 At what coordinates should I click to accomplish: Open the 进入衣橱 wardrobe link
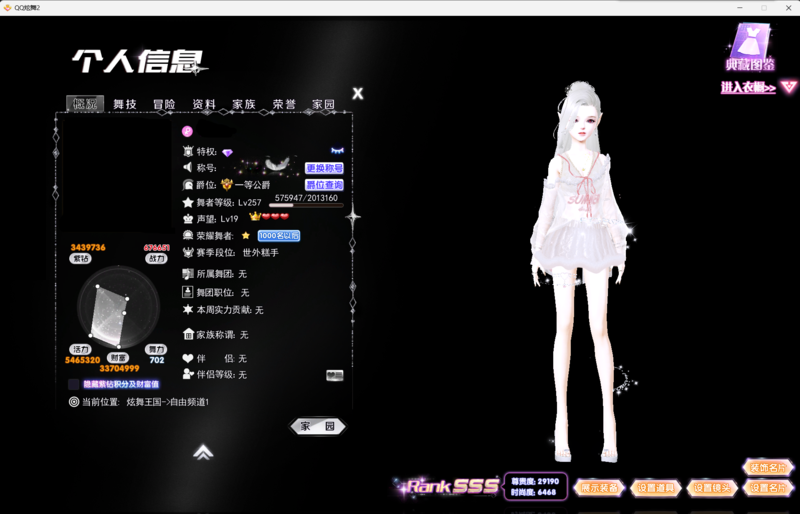coord(747,88)
